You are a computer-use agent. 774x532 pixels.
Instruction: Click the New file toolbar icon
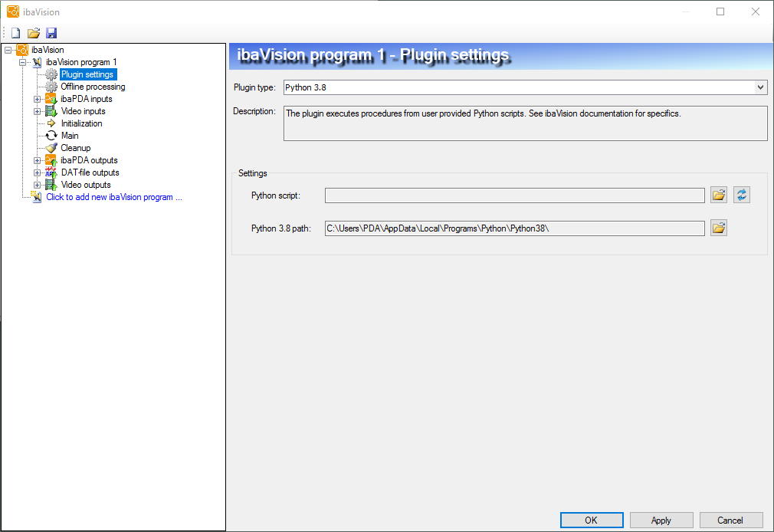pyautogui.click(x=15, y=33)
